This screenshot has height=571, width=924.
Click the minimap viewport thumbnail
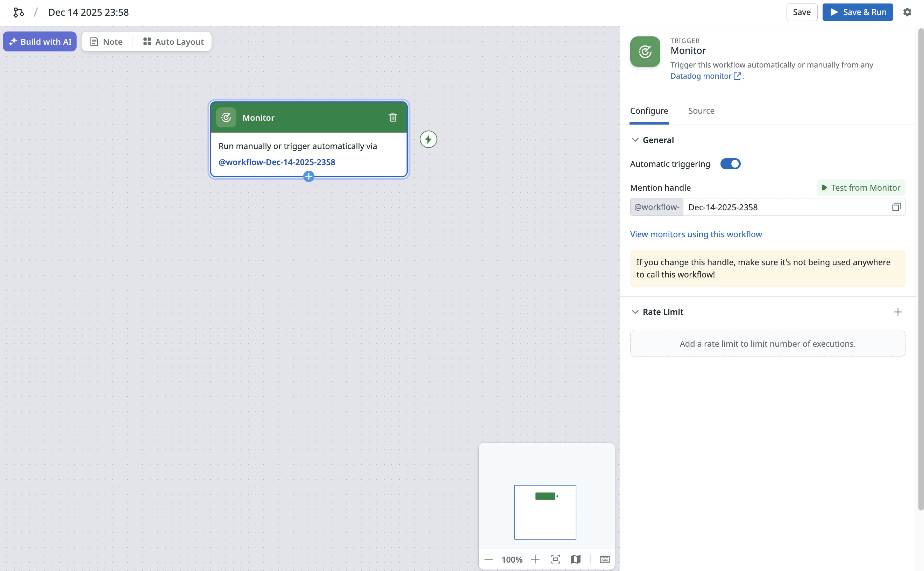tap(545, 512)
